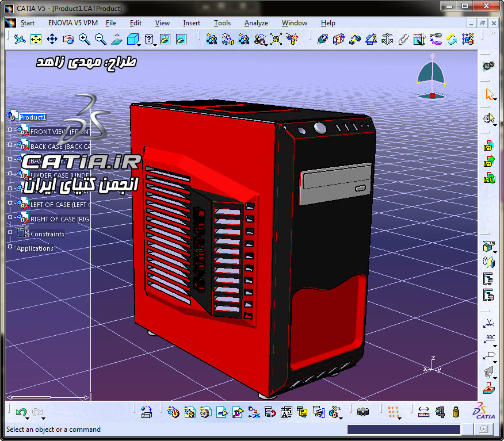Image resolution: width=504 pixels, height=441 pixels.
Task: Open the File menu
Action: click(x=111, y=23)
